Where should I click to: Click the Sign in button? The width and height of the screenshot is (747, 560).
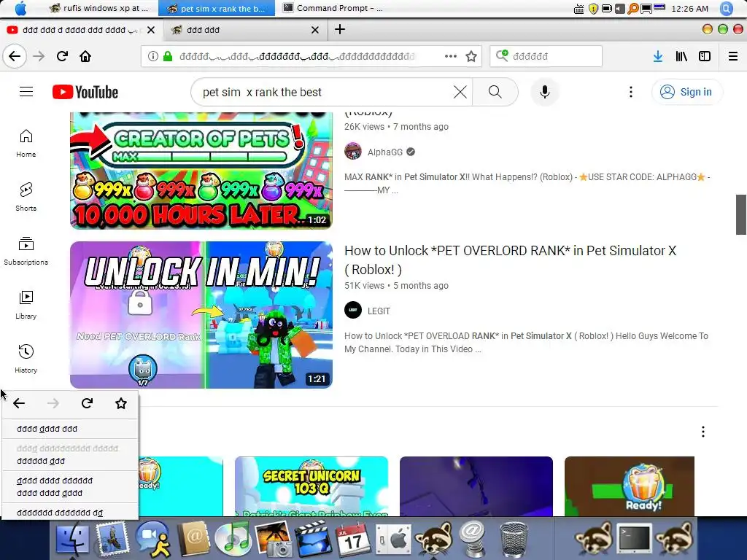pos(686,92)
